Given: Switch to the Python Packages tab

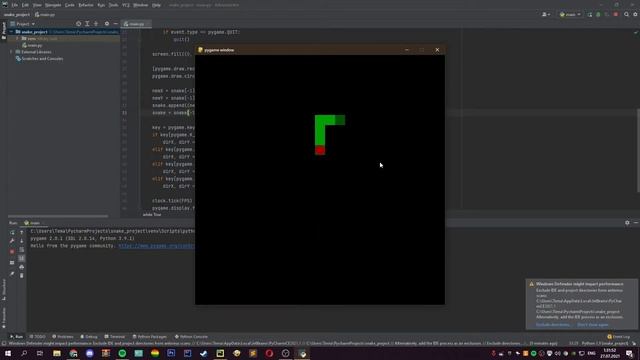Looking at the screenshot, I should pos(149,337).
